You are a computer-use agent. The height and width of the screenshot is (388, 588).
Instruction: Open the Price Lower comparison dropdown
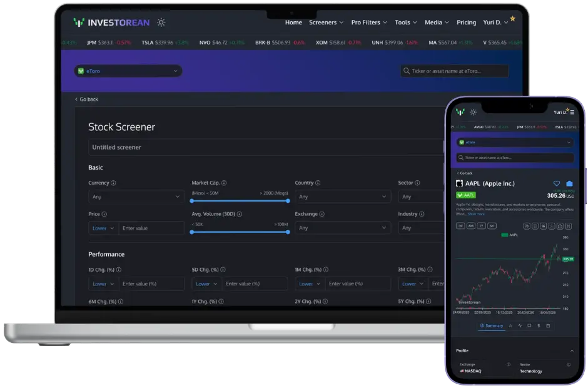(103, 228)
